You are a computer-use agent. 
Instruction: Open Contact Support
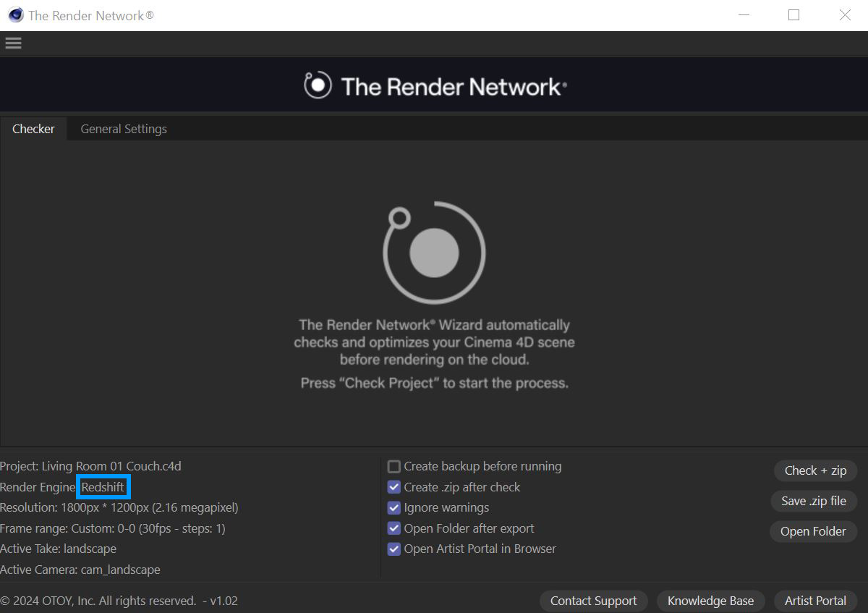point(593,601)
